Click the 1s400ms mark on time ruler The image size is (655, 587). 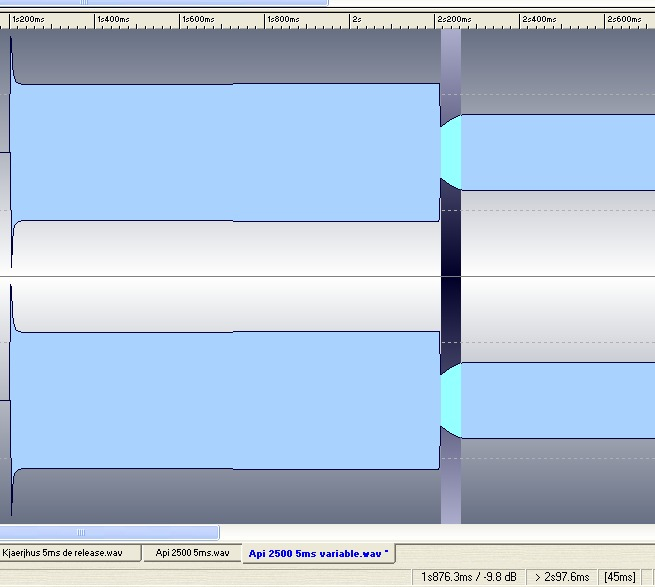pos(113,19)
